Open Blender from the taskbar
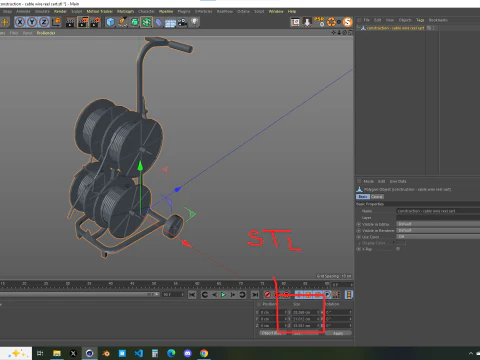480x360 pixels. tap(106, 353)
